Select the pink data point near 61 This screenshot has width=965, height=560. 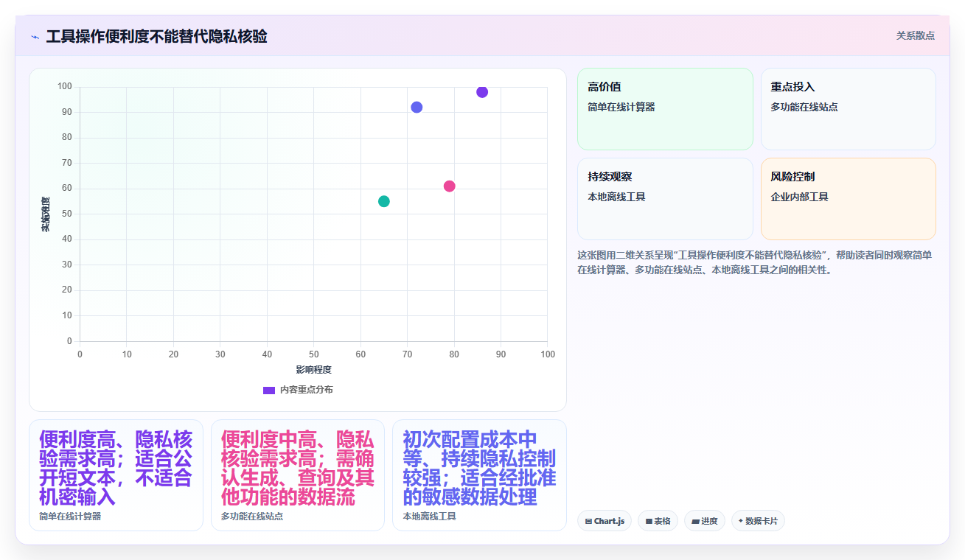pyautogui.click(x=449, y=186)
